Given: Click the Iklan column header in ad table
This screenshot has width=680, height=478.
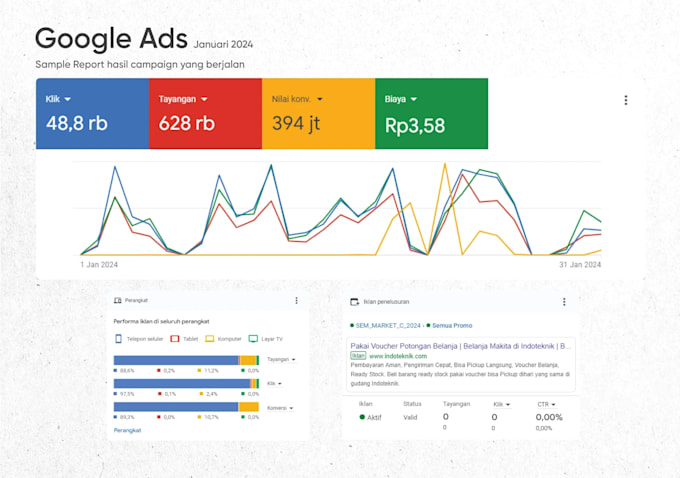Looking at the screenshot, I should 366,404.
